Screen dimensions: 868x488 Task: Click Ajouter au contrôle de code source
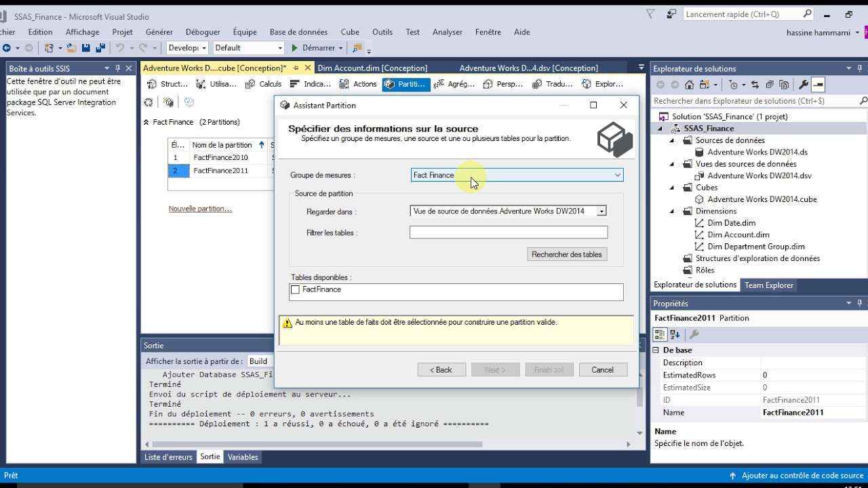797,476
